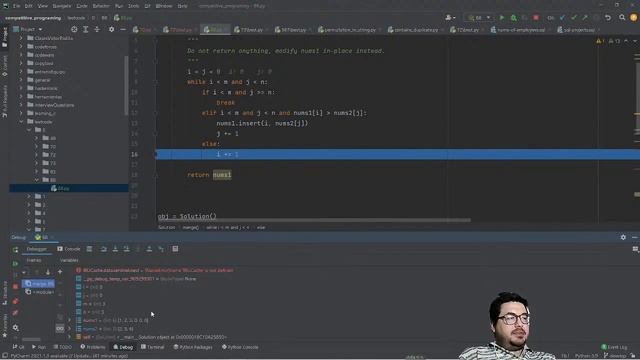Expand the nums2 variable in debugger
This screenshot has width=640, height=360.
coord(69,329)
